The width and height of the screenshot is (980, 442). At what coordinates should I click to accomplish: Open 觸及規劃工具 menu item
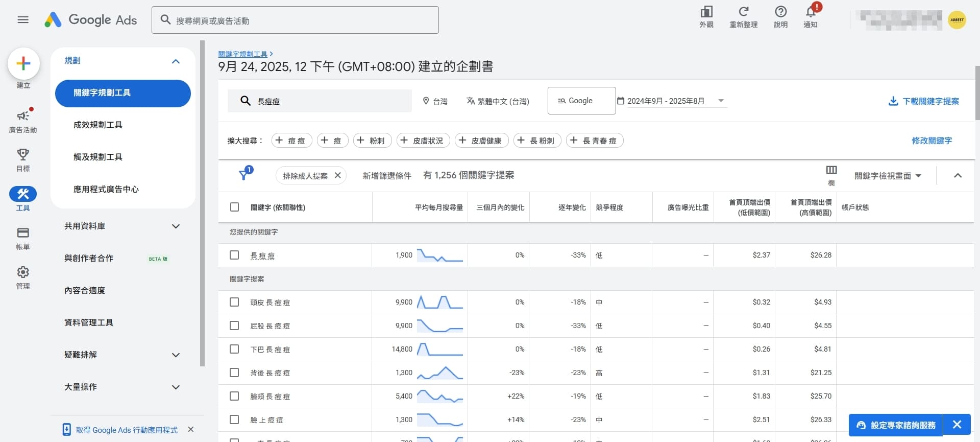(x=98, y=157)
